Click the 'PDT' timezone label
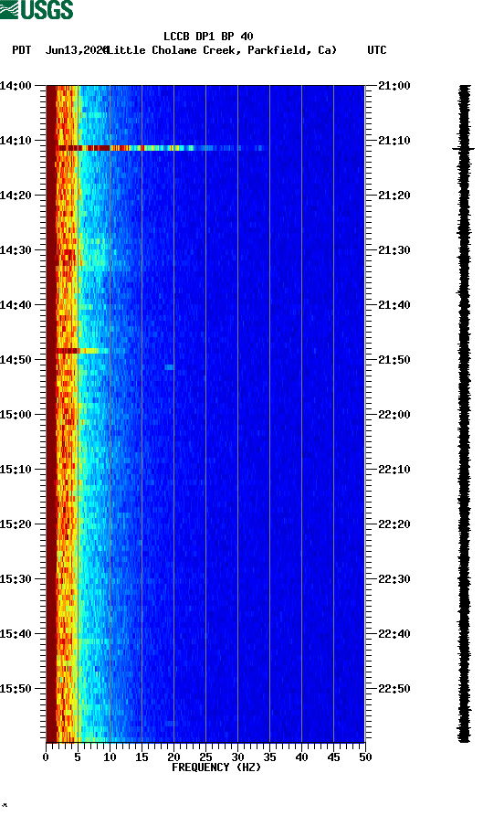This screenshot has width=504, height=815. (21, 50)
